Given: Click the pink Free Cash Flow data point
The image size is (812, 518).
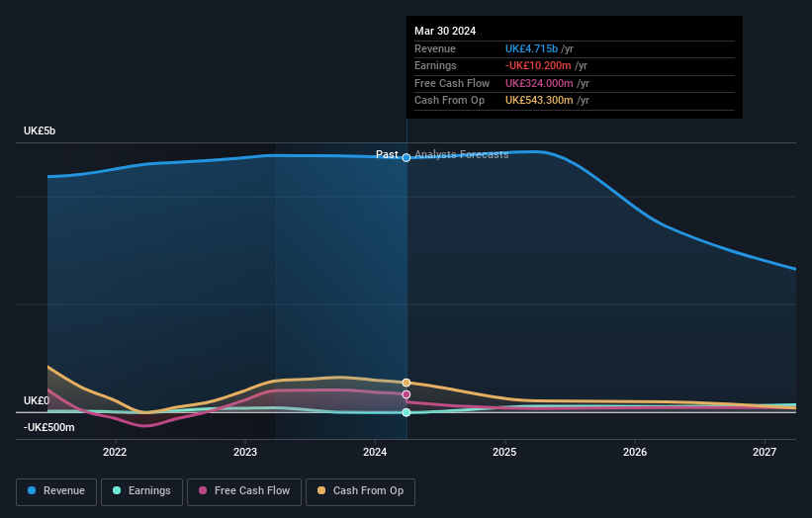Looking at the screenshot, I should point(406,394).
